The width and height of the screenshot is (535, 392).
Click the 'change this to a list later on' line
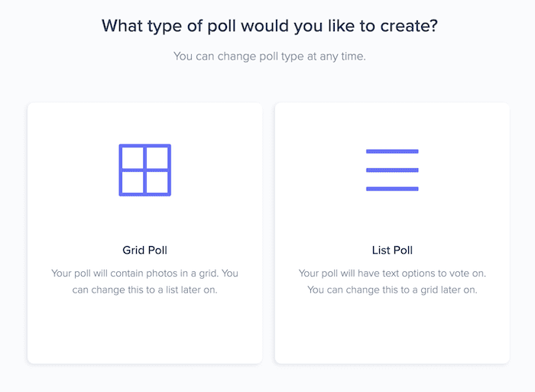(x=144, y=290)
